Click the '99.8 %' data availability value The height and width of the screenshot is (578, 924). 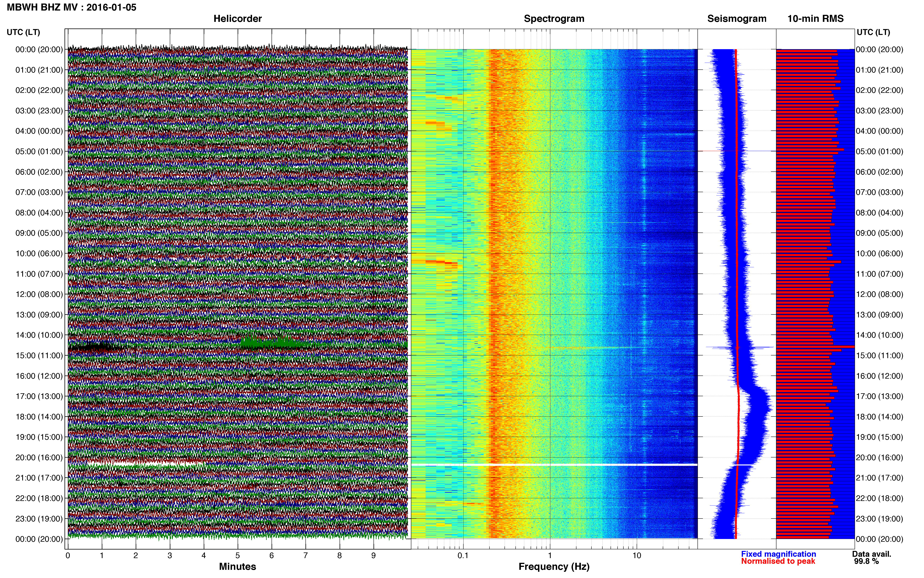(866, 561)
